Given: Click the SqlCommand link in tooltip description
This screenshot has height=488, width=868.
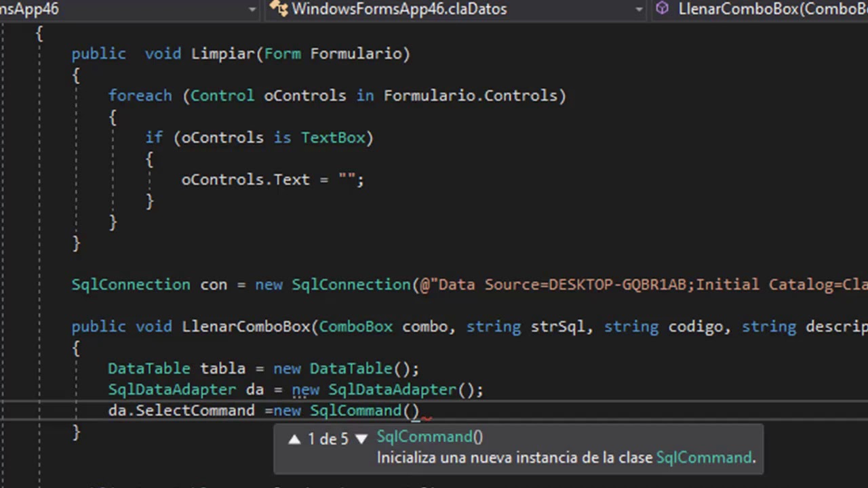Looking at the screenshot, I should click(x=703, y=457).
